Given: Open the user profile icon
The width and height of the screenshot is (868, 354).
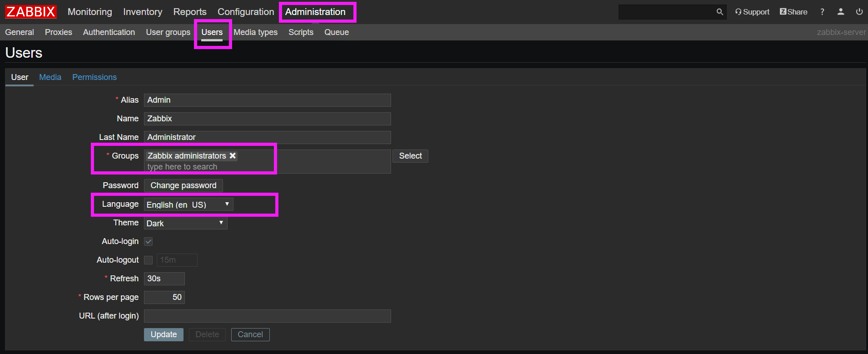Looking at the screenshot, I should click(841, 12).
